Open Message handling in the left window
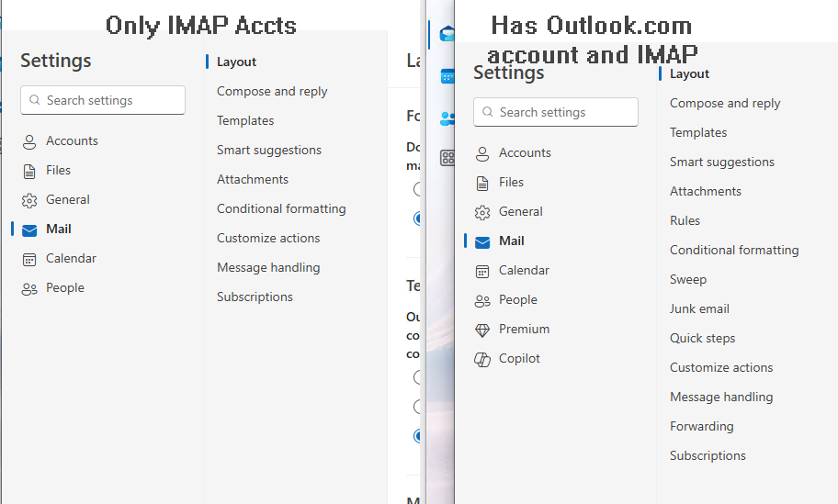 click(268, 267)
